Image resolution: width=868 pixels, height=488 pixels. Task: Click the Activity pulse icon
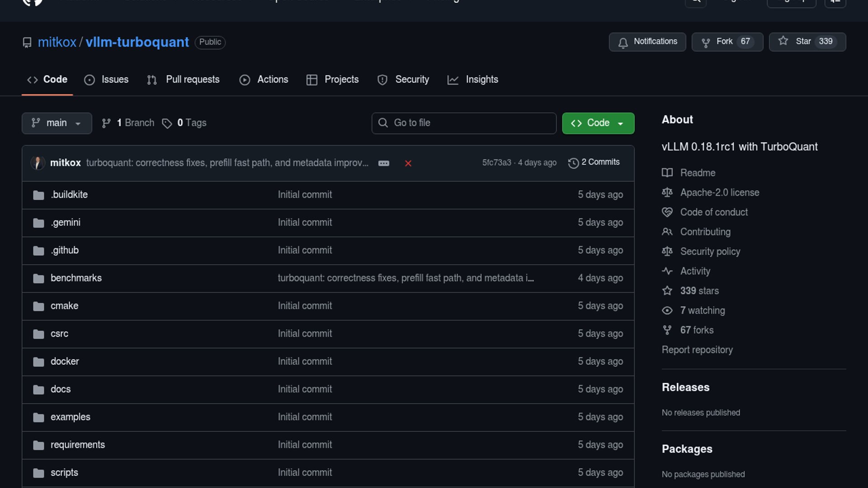tap(667, 271)
